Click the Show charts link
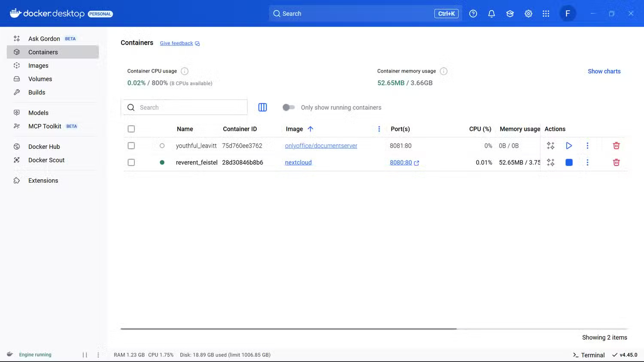The width and height of the screenshot is (644, 362). pyautogui.click(x=604, y=71)
